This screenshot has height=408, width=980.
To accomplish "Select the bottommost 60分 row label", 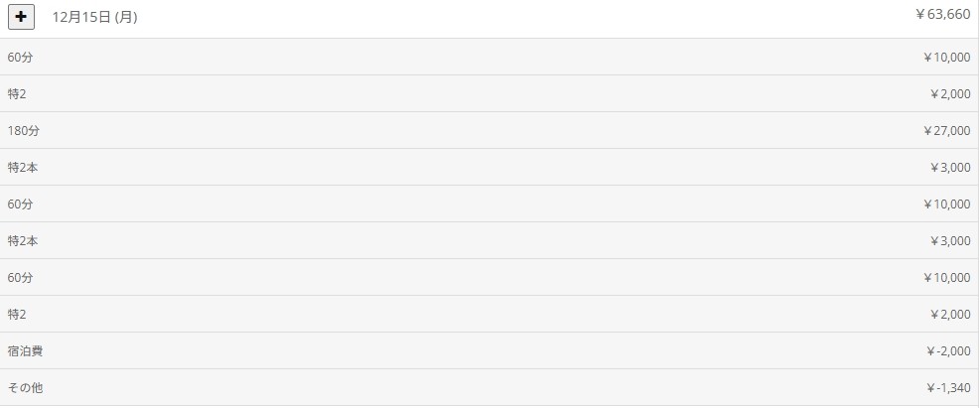I will [x=20, y=278].
